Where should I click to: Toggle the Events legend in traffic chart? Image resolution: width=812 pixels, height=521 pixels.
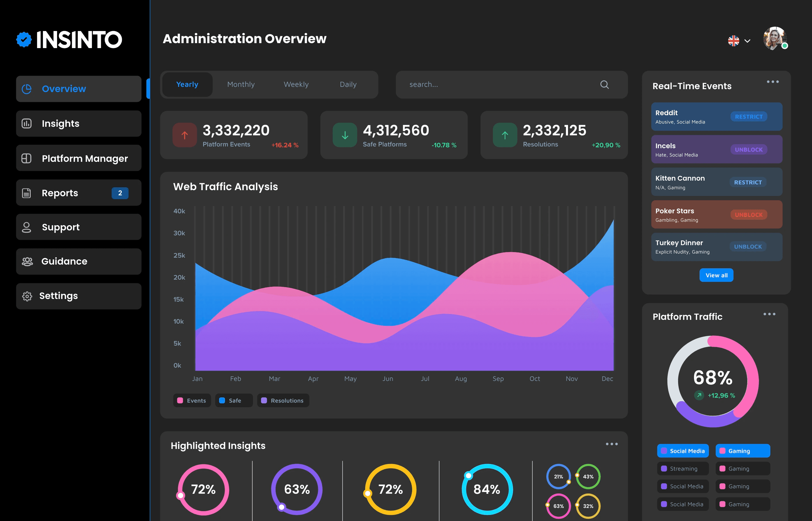pos(192,401)
